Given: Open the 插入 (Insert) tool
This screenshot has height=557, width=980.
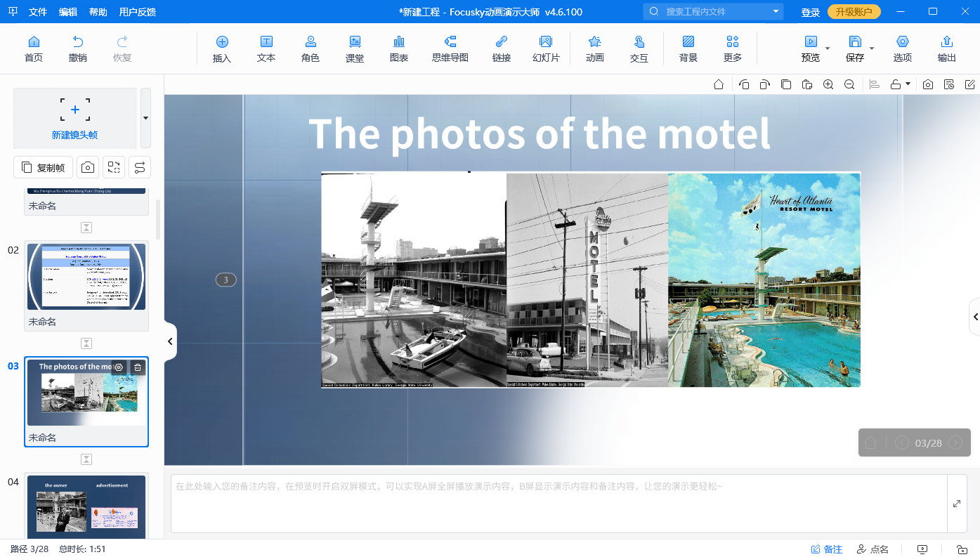Looking at the screenshot, I should (x=222, y=49).
